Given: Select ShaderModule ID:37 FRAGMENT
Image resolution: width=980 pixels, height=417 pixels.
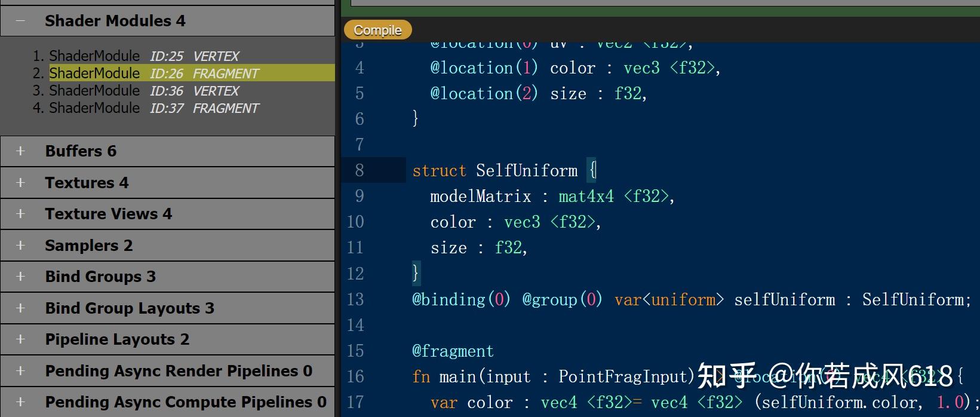Looking at the screenshot, I should point(153,108).
